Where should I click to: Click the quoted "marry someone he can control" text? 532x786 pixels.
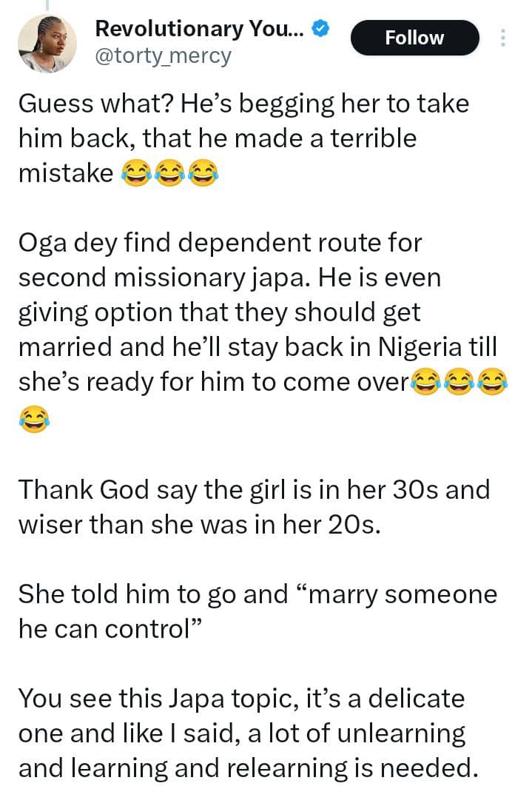pos(258,611)
